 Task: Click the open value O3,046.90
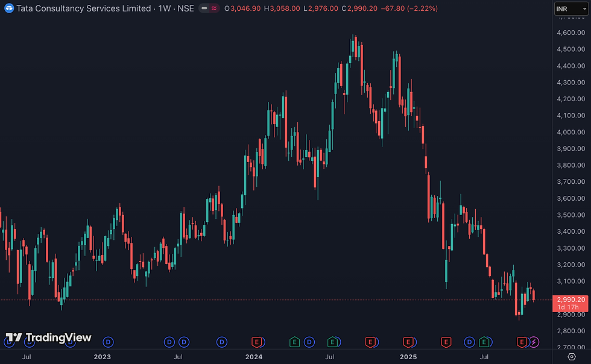click(242, 8)
